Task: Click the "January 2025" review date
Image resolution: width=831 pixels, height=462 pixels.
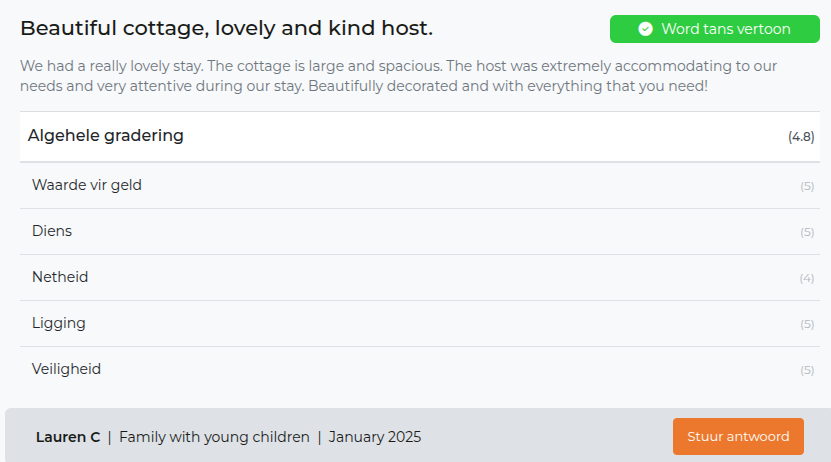Action: point(375,437)
